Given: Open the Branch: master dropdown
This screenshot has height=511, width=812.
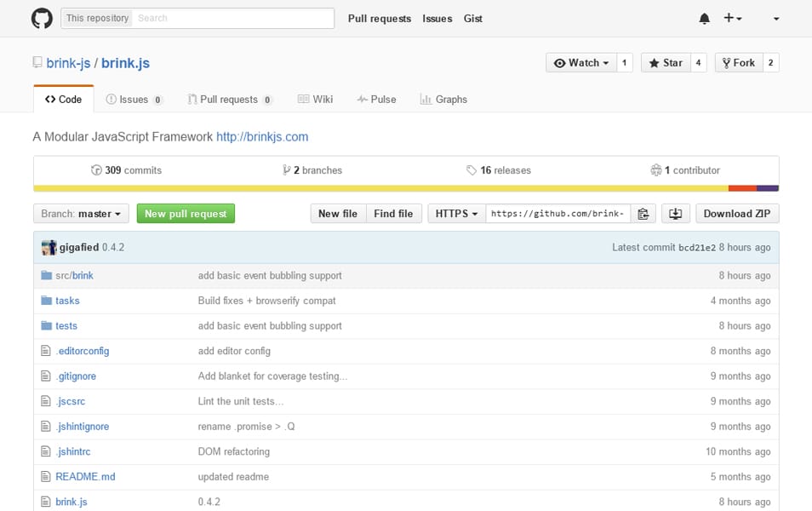Looking at the screenshot, I should (x=80, y=214).
